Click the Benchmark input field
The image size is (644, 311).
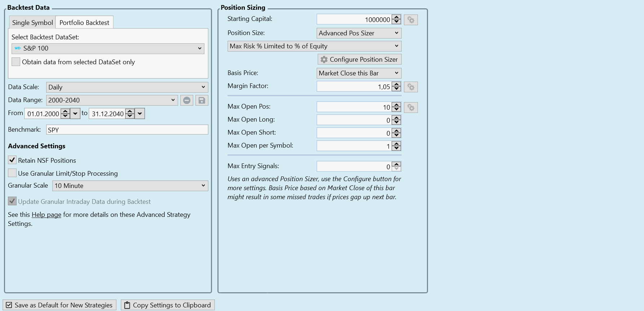(x=127, y=130)
